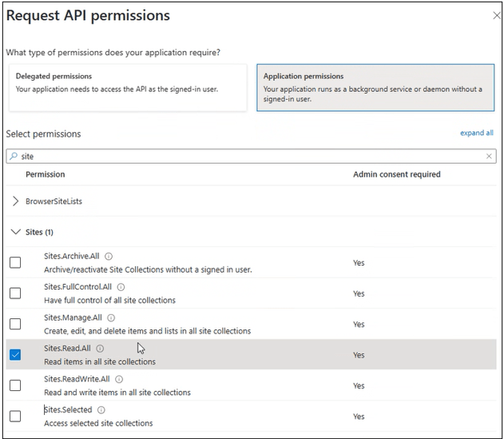Viewport: 504px width, 439px height.
Task: Choose the Application permissions card
Action: 374,87
